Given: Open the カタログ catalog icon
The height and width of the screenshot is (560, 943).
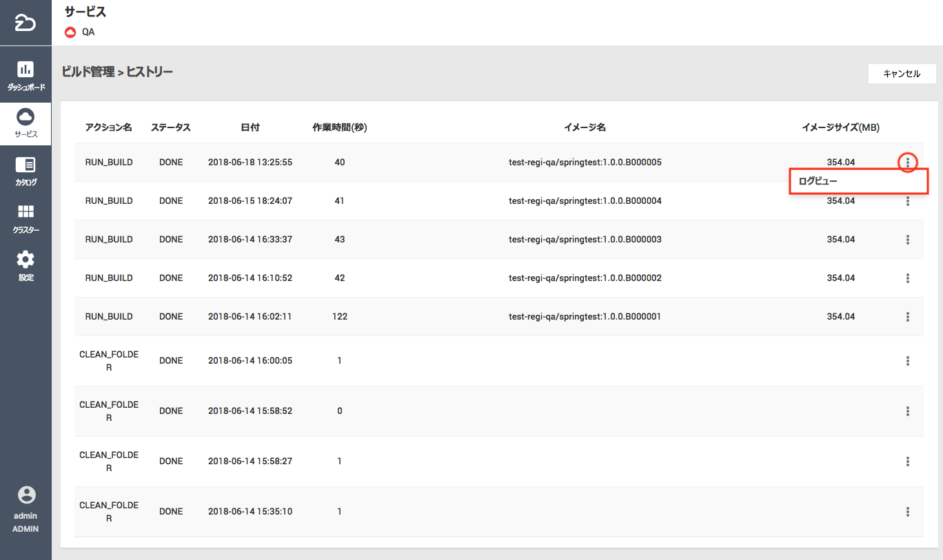Looking at the screenshot, I should 26,165.
